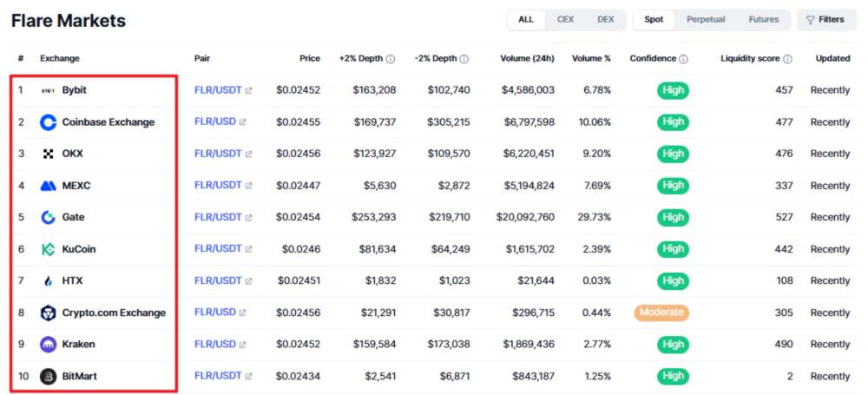Click the Liquidity score info icon
This screenshot has width=868, height=395.
tap(787, 59)
